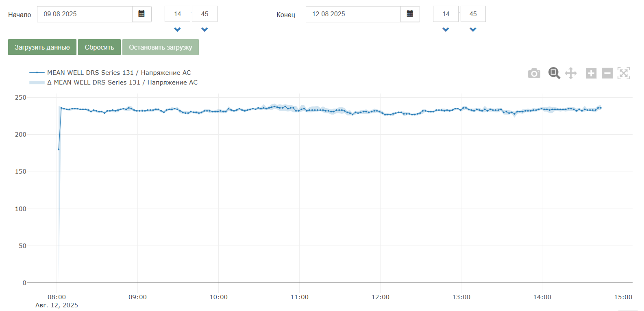Download the chart as a PNG with the camera icon
The height and width of the screenshot is (311, 644).
(534, 73)
